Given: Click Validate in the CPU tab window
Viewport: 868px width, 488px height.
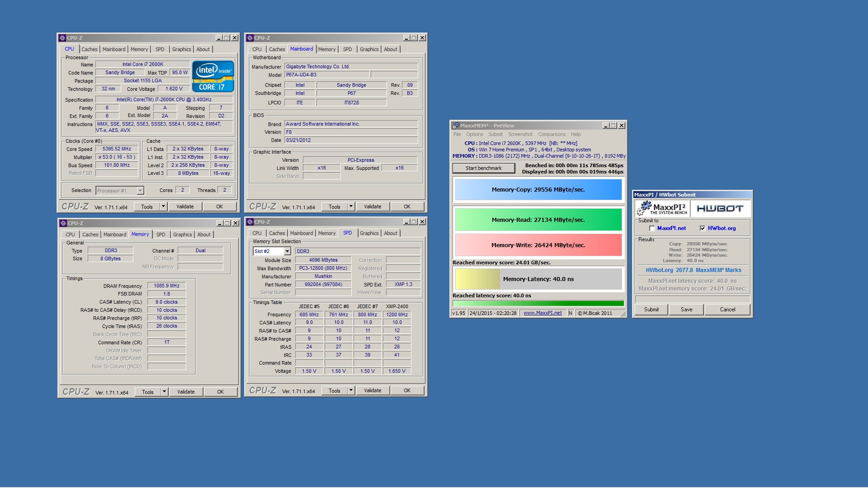Looking at the screenshot, I should coord(185,206).
